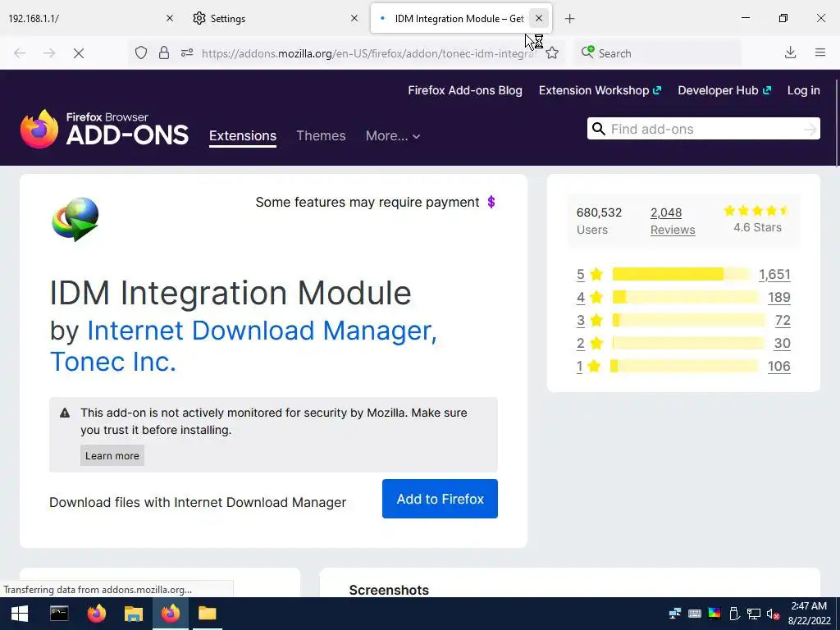Open the 30 two-star reviews count
Image resolution: width=840 pixels, height=630 pixels.
tap(782, 344)
